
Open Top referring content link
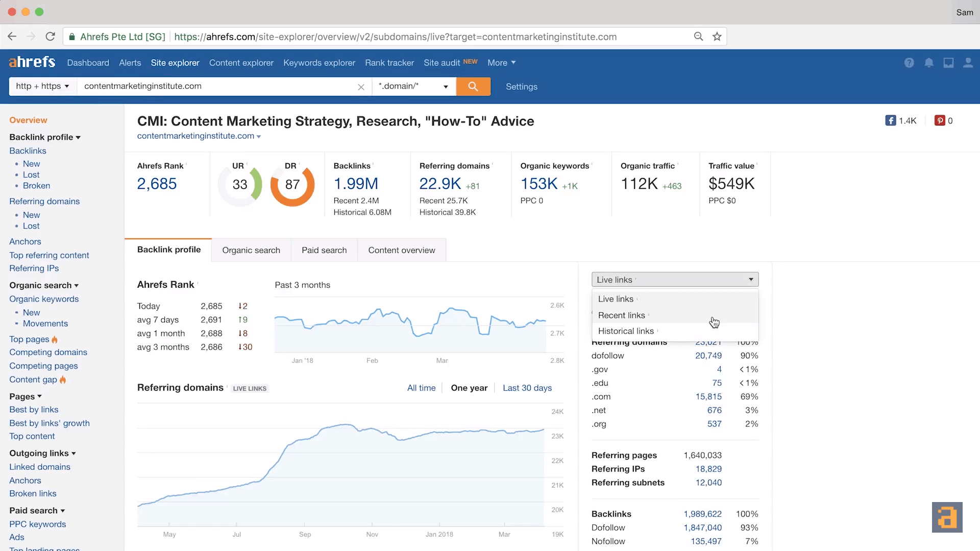click(49, 255)
